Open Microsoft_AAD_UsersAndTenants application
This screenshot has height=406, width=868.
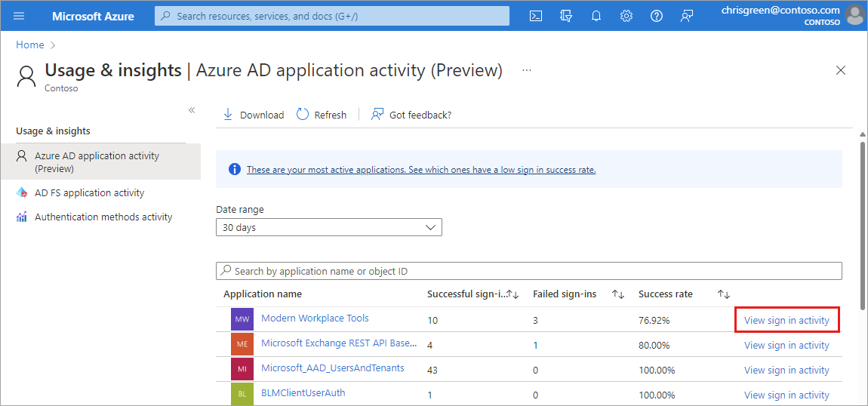click(333, 368)
